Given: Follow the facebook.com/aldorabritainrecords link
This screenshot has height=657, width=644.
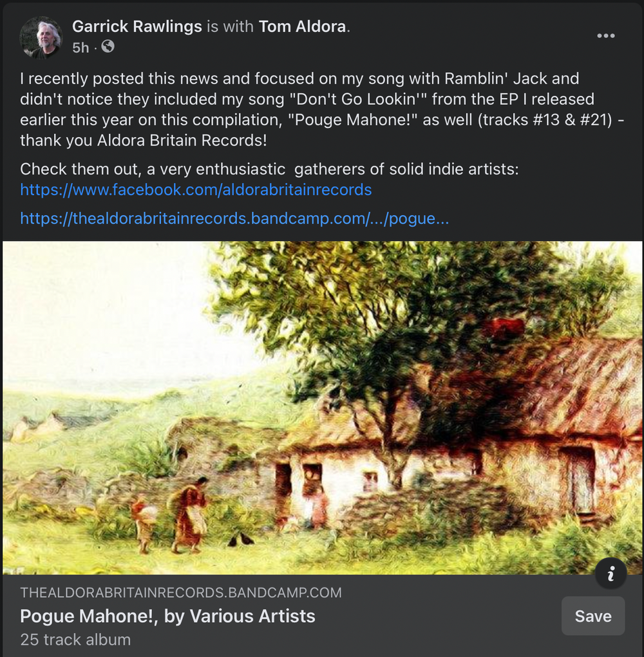Looking at the screenshot, I should point(196,190).
